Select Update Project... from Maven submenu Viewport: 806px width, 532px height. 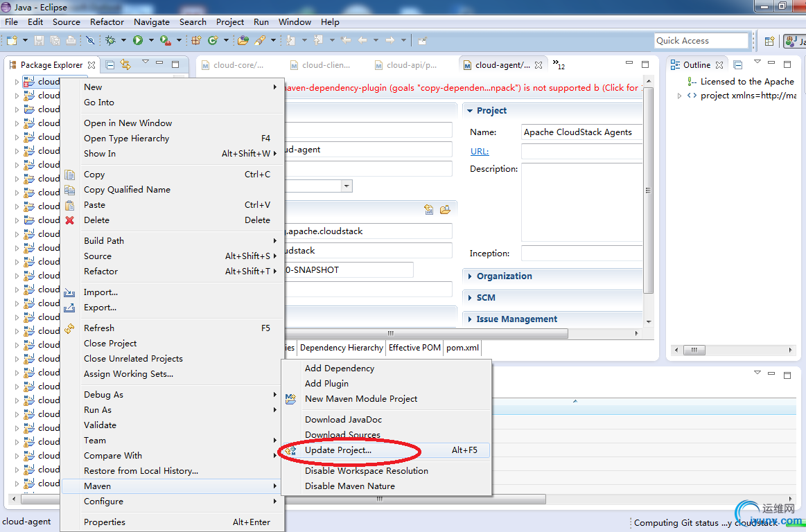coord(338,450)
